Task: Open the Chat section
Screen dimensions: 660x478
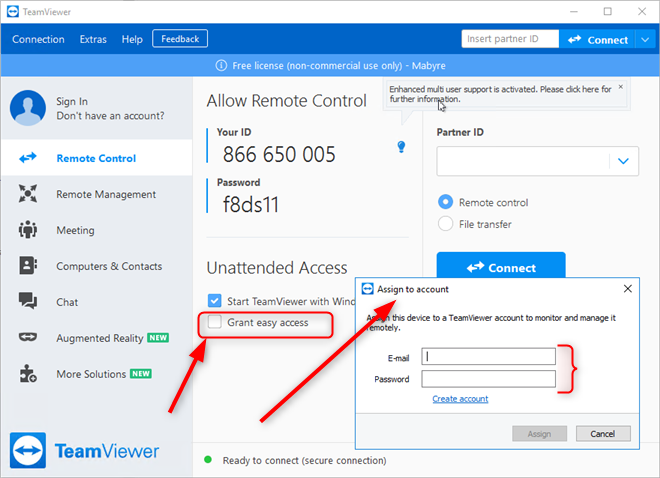Action: click(x=96, y=302)
